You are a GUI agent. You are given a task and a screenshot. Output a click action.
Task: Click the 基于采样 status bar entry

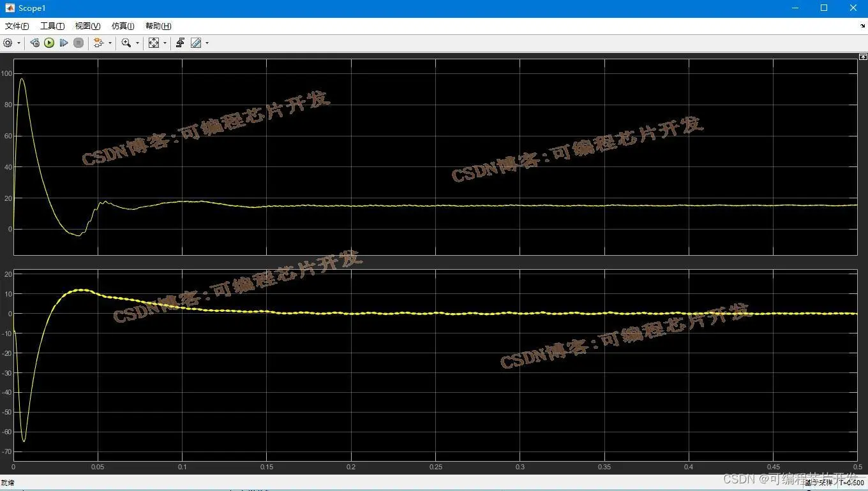(x=818, y=483)
